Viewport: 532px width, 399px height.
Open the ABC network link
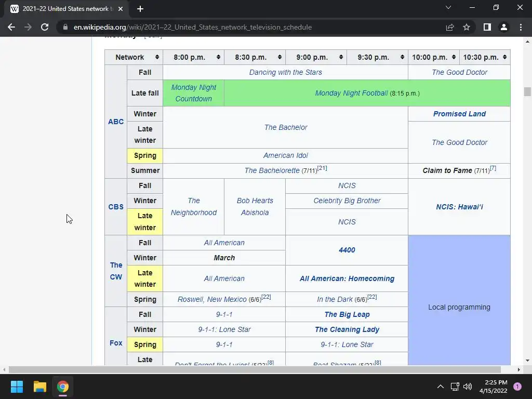pos(116,122)
